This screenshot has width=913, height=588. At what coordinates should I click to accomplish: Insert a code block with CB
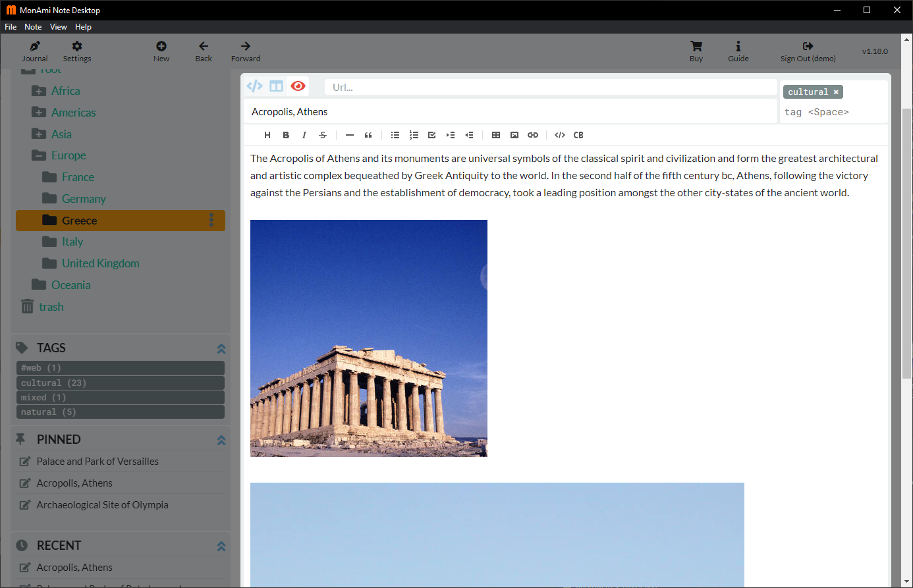coord(578,135)
